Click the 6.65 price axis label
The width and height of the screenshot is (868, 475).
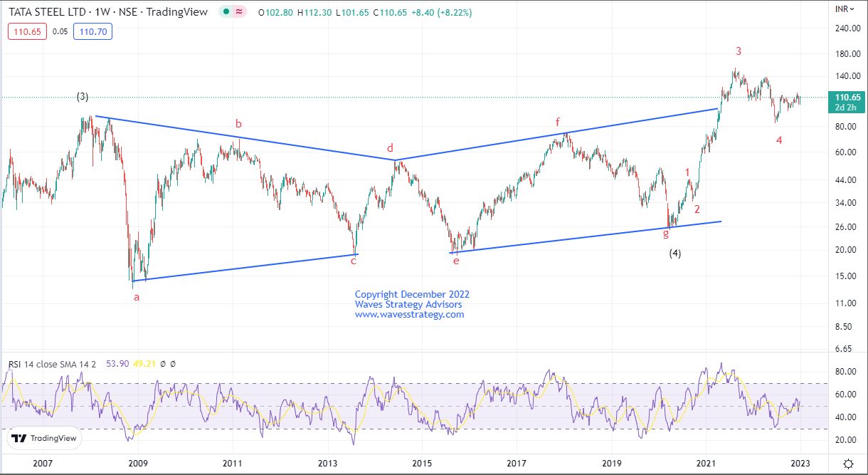tap(842, 349)
